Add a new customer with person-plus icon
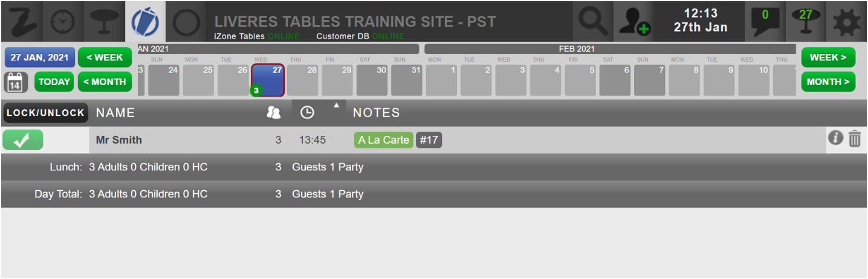 click(x=634, y=22)
